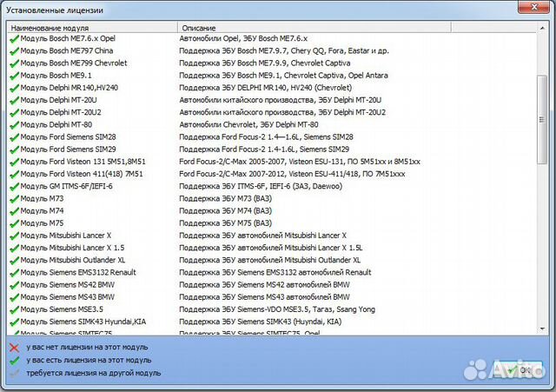Screen dimensions: 556x392
Task: Click the checkmark icon for Модуль Bosch ME799 Chevrolet
Action: click(14, 63)
